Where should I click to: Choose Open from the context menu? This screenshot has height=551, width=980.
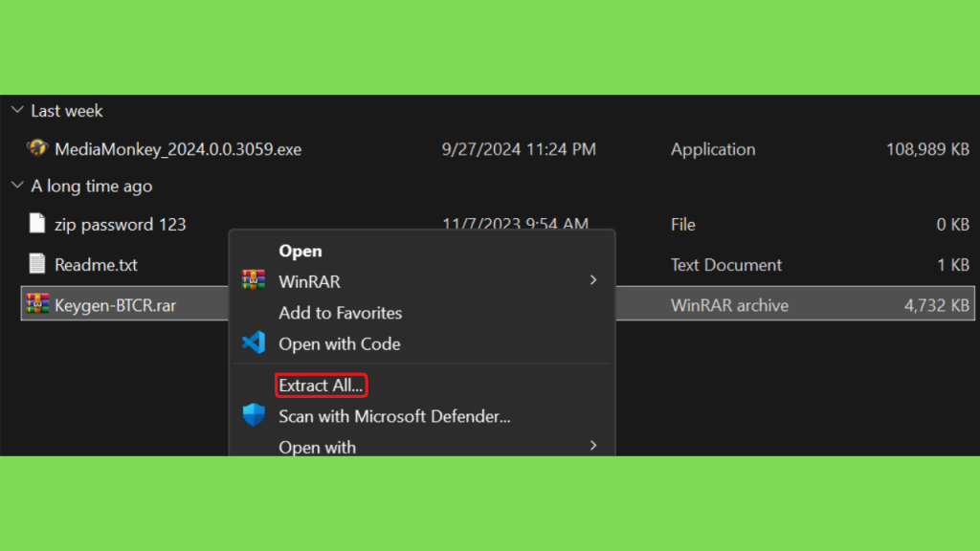tap(300, 251)
